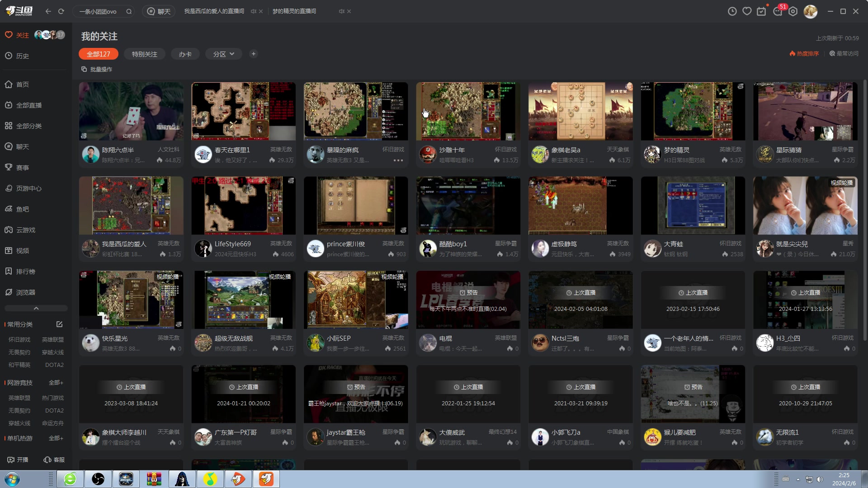Open the task calendar icon in top bar
Image resolution: width=868 pixels, height=488 pixels.
[762, 11]
